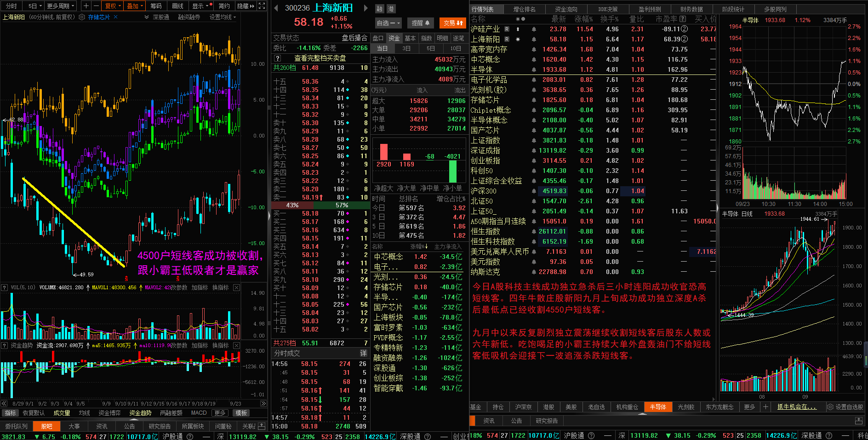Image resolution: width=868 pixels, height=440 pixels.
Task: Open 更多 indicators dropdown button
Action: (220, 413)
